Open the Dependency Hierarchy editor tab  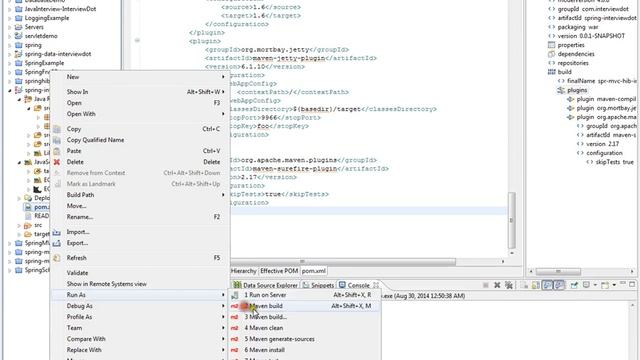pos(244,271)
